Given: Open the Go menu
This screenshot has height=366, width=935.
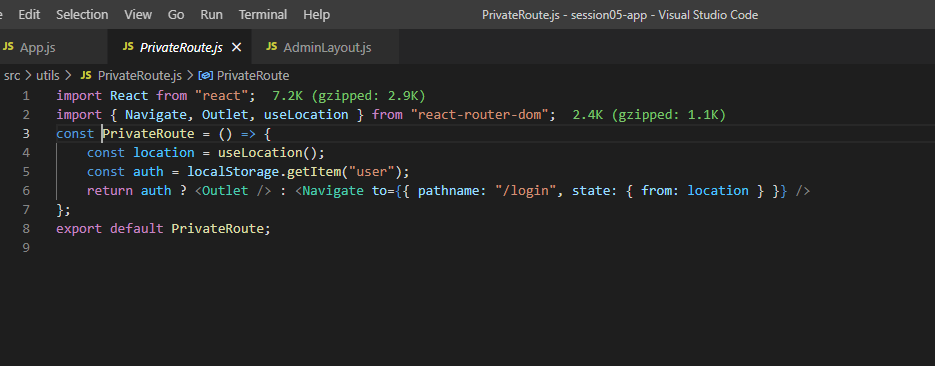Looking at the screenshot, I should [x=176, y=14].
